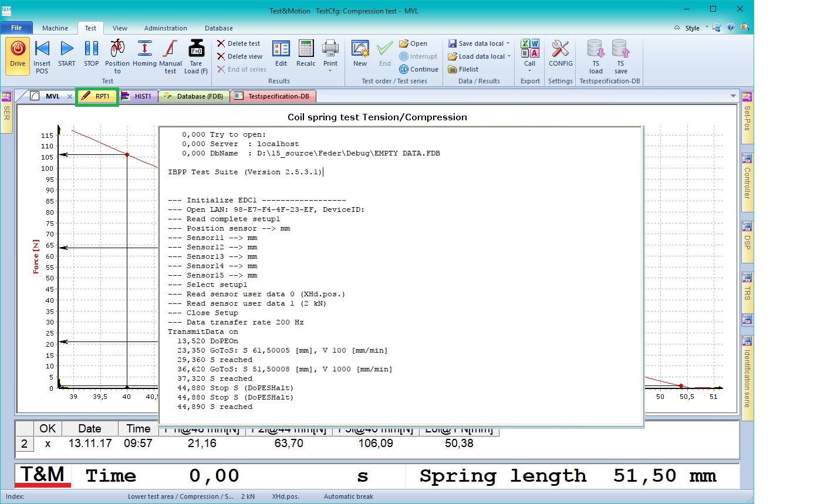Click the Tare Load (F) icon
This screenshot has height=504, width=814.
(196, 56)
